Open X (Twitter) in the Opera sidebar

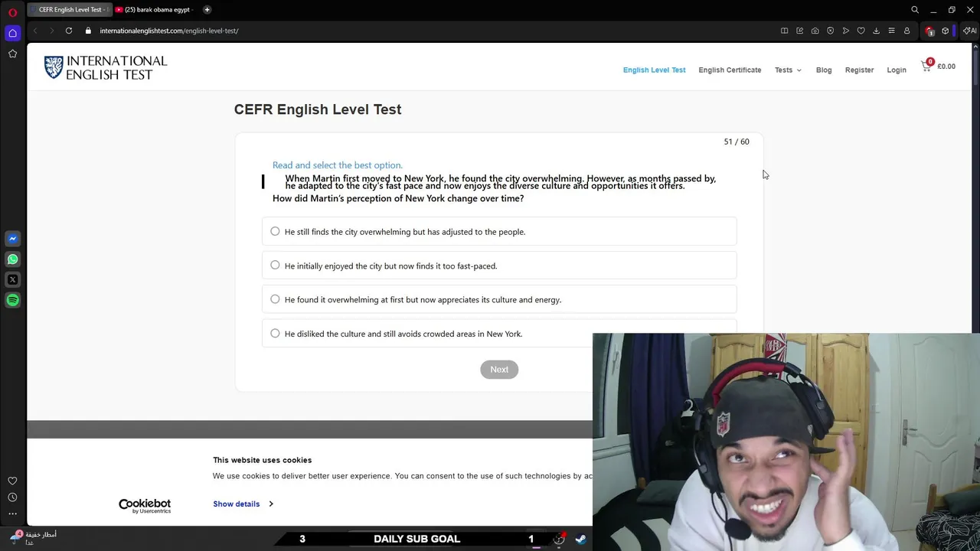pyautogui.click(x=12, y=280)
